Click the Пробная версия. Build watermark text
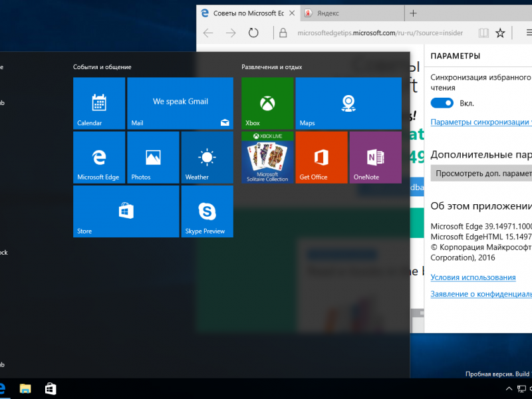Image resolution: width=532 pixels, height=399 pixels. pyautogui.click(x=499, y=374)
